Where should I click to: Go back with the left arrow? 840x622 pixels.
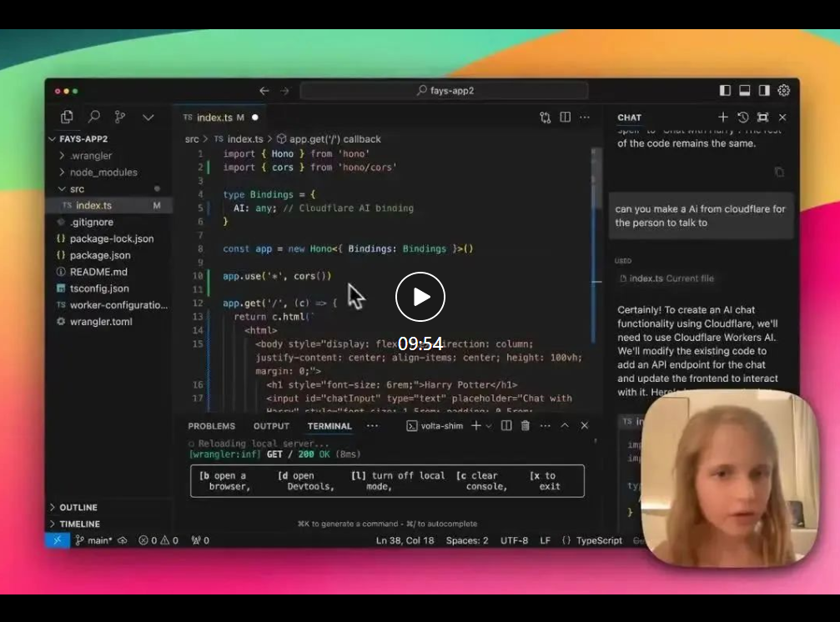coord(264,91)
